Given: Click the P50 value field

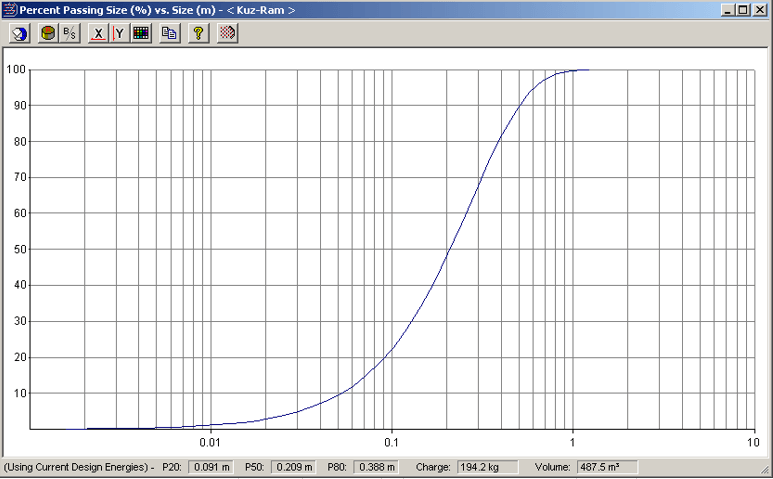Looking at the screenshot, I should (293, 467).
